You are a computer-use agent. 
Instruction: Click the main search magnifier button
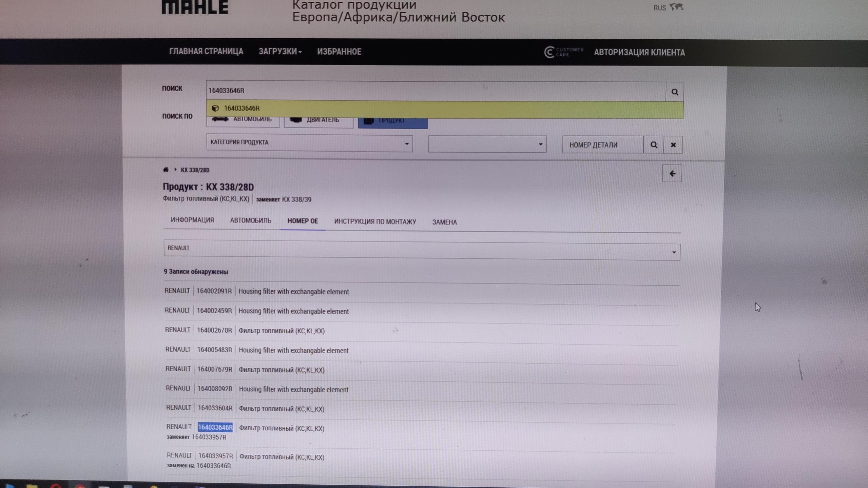[x=675, y=92]
